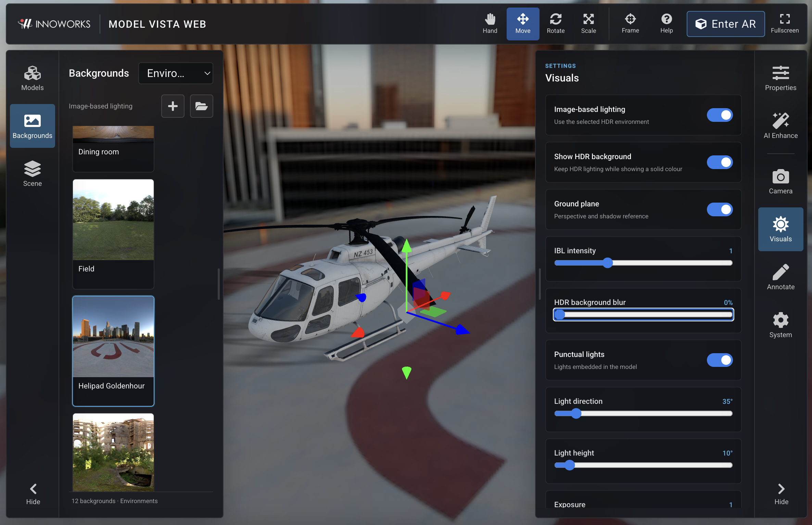
Task: Adjust the Light direction slider
Action: 643,413
